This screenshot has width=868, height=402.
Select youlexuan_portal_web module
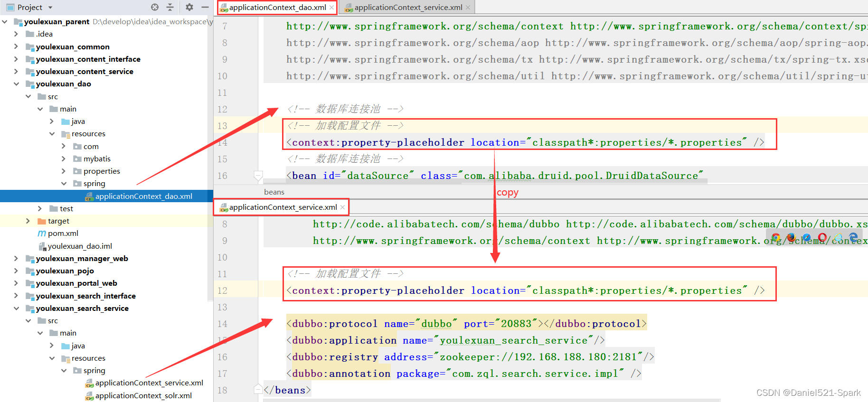click(76, 283)
